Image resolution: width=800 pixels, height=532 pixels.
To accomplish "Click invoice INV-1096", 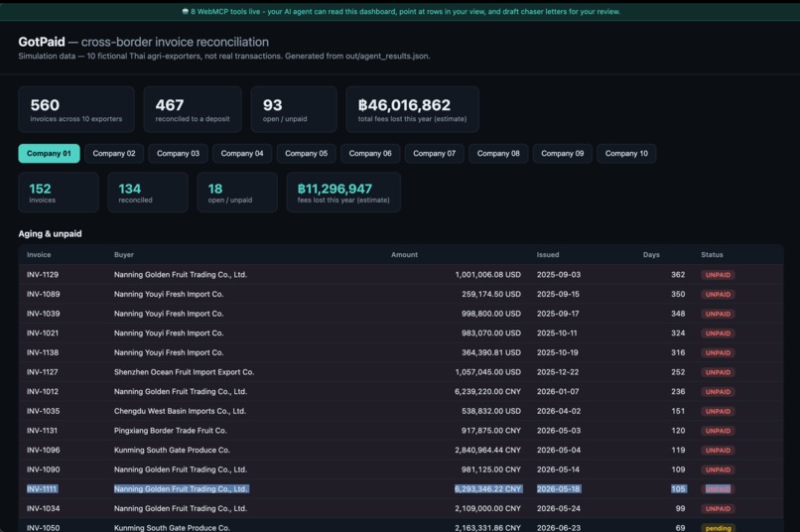I will point(44,450).
